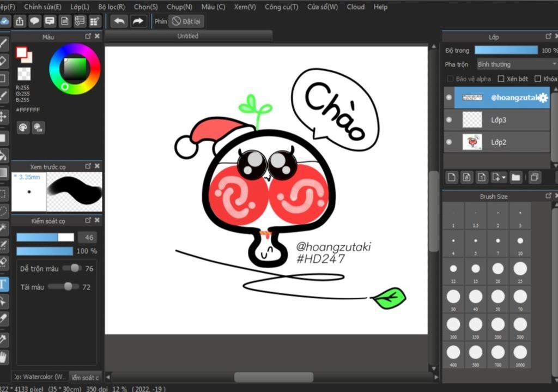Screen dimensions: 558x392
Task: Enable the Khóa lock checkbox
Action: [x=538, y=79]
